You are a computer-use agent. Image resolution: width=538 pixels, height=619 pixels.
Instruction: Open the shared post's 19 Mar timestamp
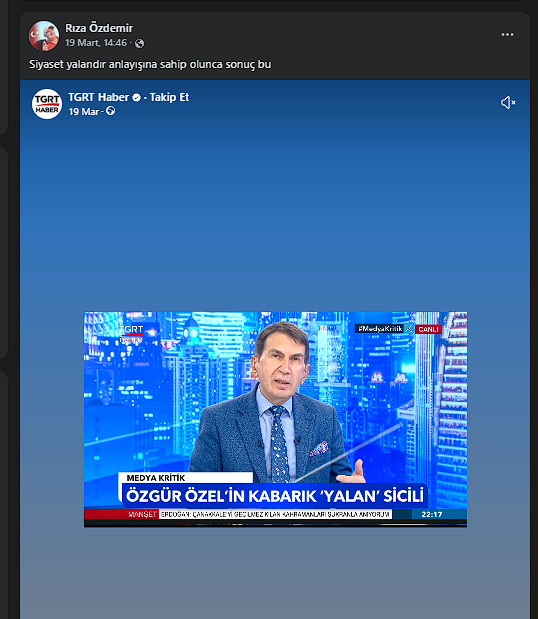(x=83, y=112)
